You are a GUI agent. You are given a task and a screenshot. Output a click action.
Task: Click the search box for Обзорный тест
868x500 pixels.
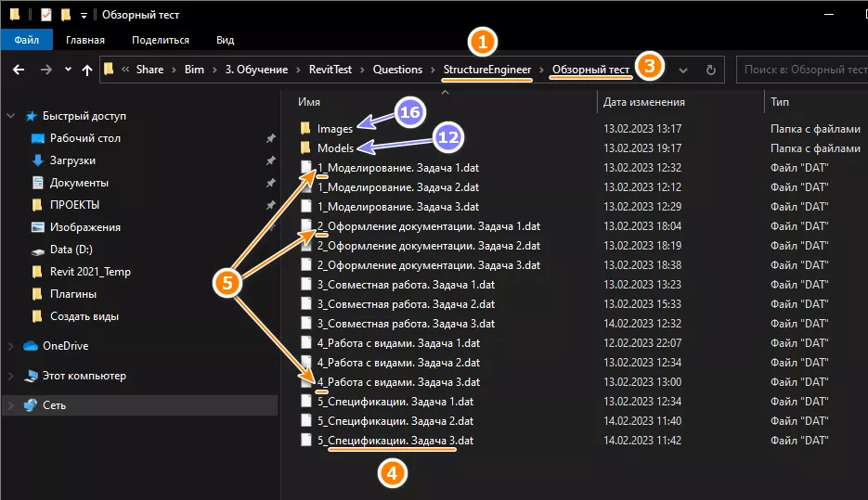tap(803, 70)
